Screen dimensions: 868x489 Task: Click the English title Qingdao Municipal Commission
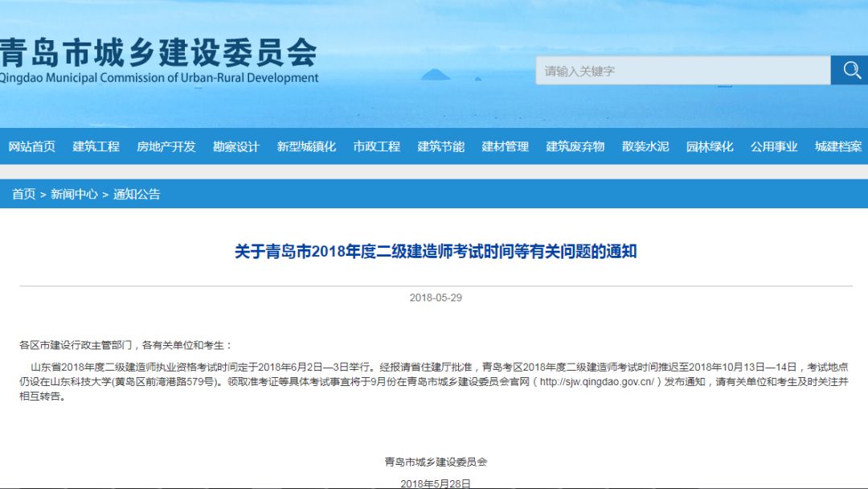[159, 77]
